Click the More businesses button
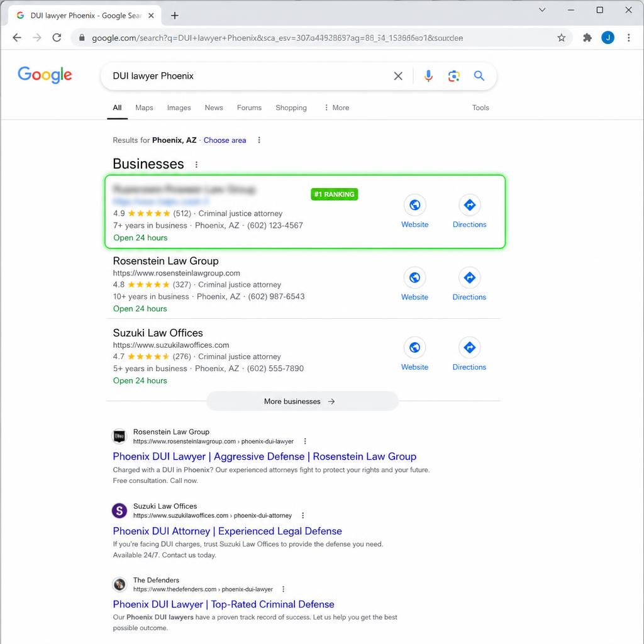This screenshot has width=644, height=644. (x=303, y=401)
